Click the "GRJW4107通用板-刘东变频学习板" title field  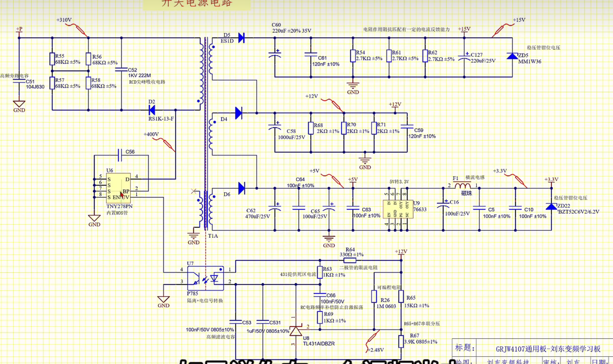coord(548,349)
